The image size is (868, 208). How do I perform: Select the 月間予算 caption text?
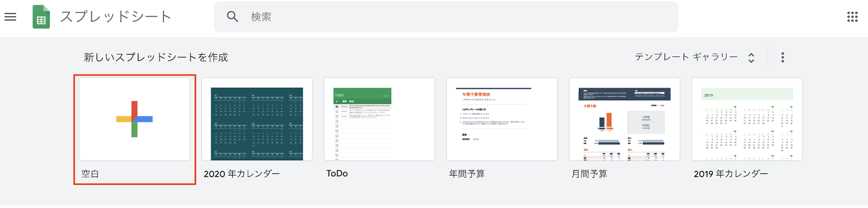(589, 174)
